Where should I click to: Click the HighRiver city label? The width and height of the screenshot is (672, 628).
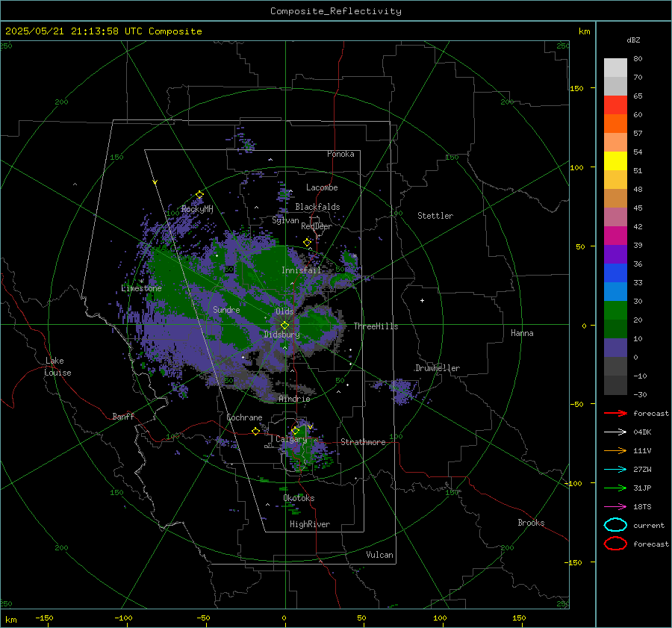(310, 524)
